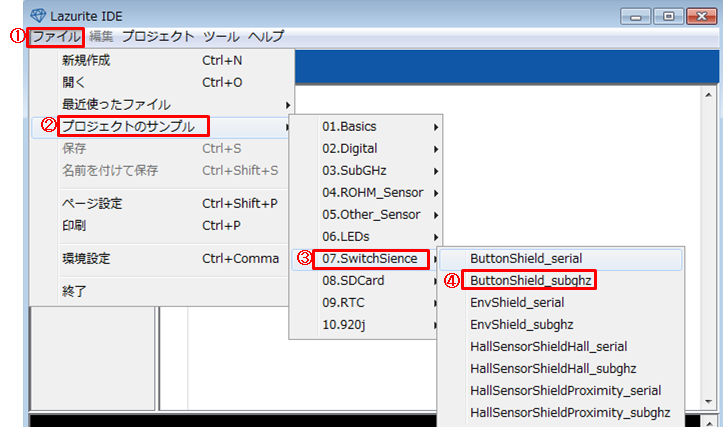This screenshot has height=427, width=723.
Task: Click the Lazurite IDE diamond title icon
Action: pos(38,16)
